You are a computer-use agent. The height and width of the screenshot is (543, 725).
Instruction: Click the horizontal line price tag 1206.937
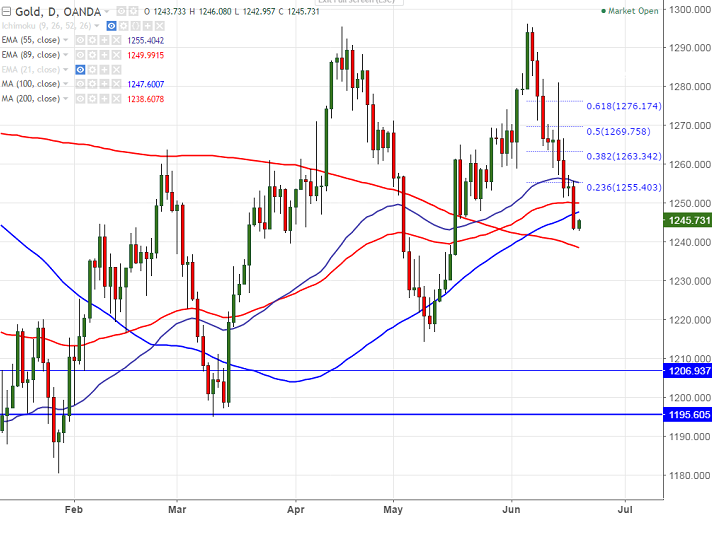tap(688, 370)
